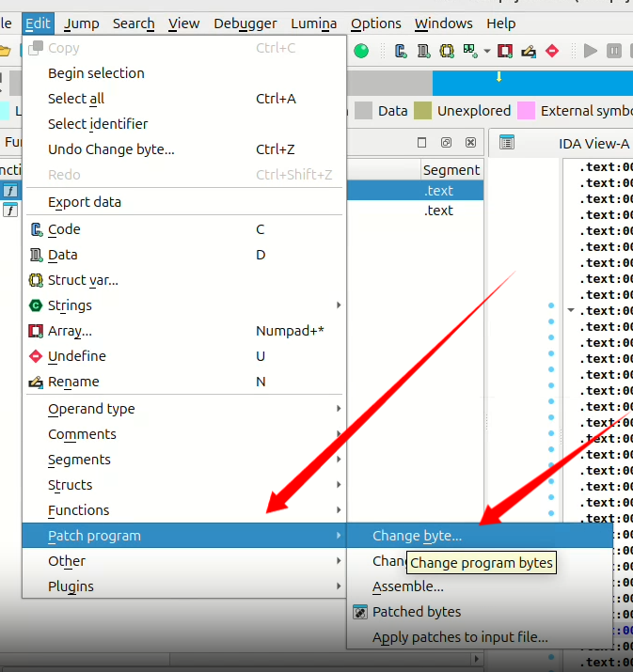
Task: Click the Unexplored legend olive swatch
Action: click(x=422, y=111)
